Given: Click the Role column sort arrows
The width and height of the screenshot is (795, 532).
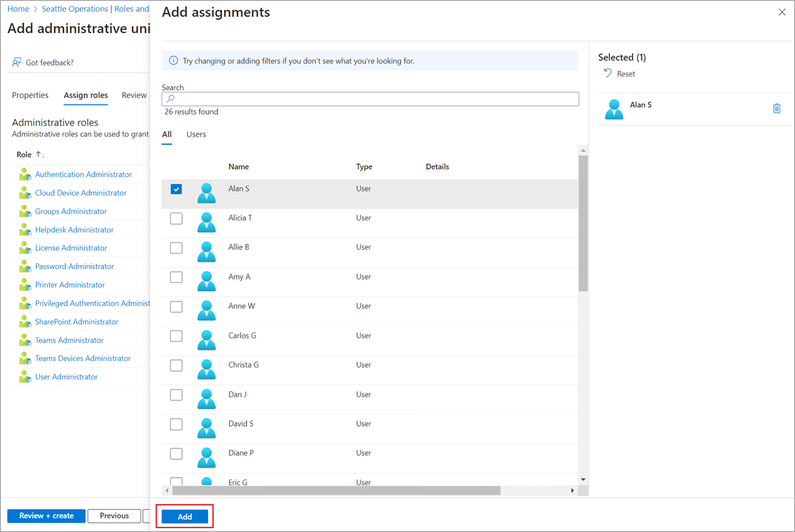Looking at the screenshot, I should [40, 154].
